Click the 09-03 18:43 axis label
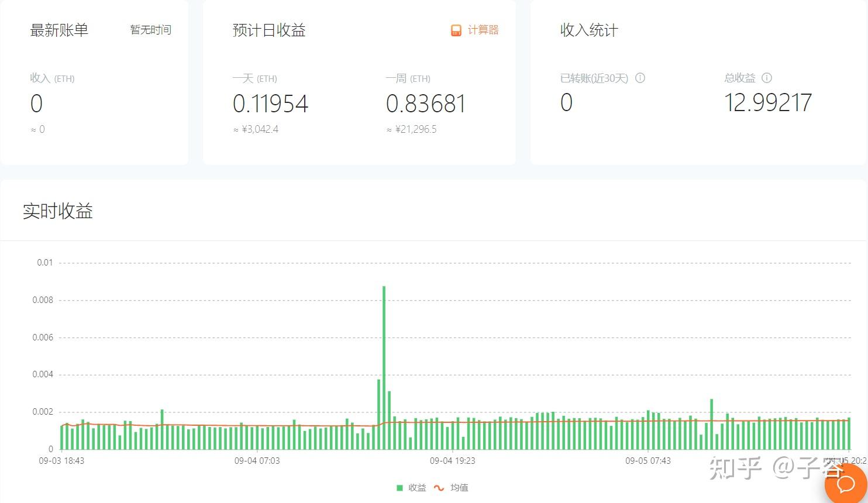The image size is (868, 503). (61, 461)
